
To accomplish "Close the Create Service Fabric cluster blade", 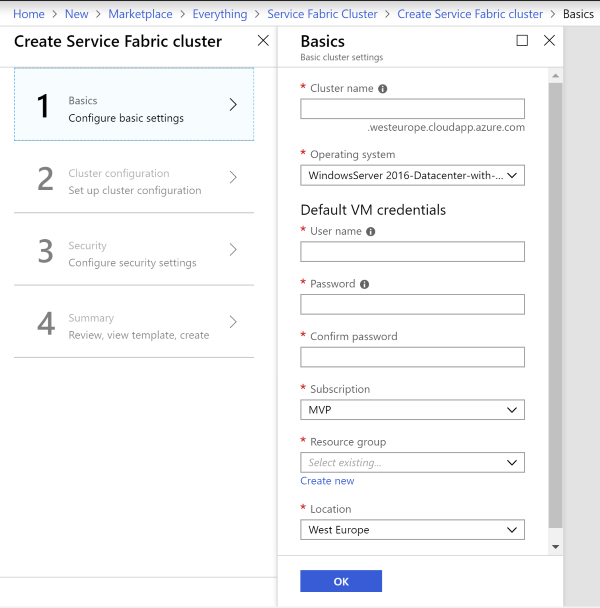I will click(263, 41).
